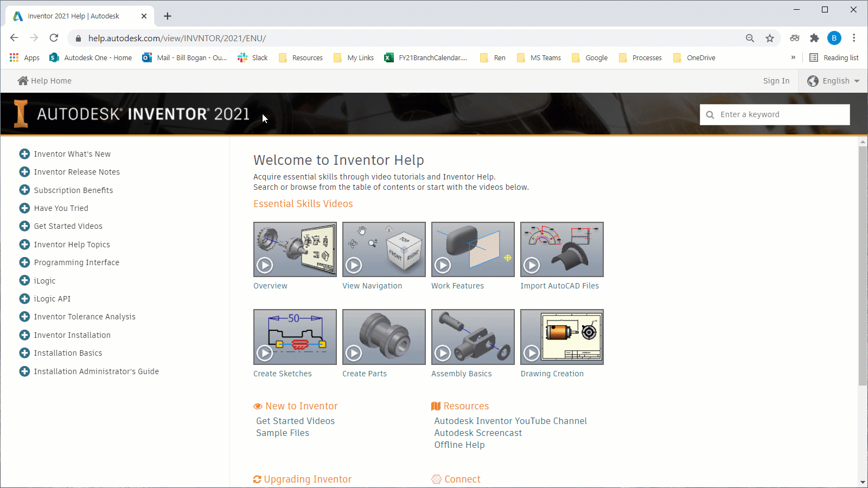Screen dimensions: 868x488
Task: Open the Drawing Creation video thumbnail
Action: click(562, 337)
